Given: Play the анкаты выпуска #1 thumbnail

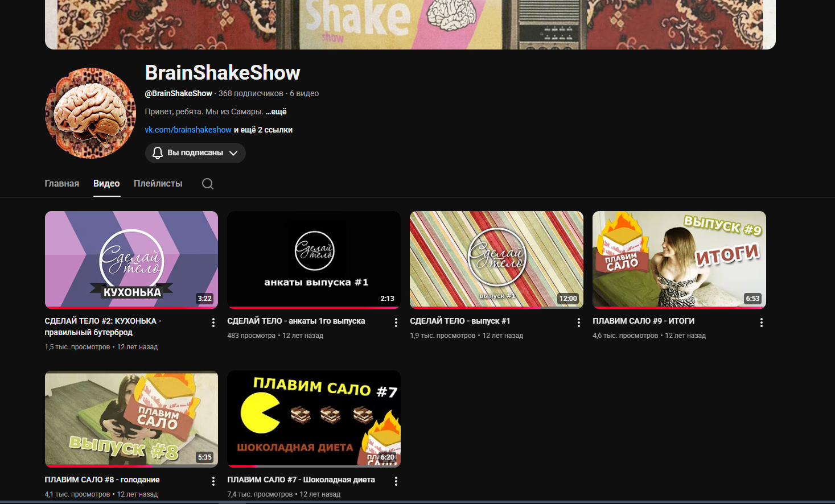Looking at the screenshot, I should pos(314,259).
